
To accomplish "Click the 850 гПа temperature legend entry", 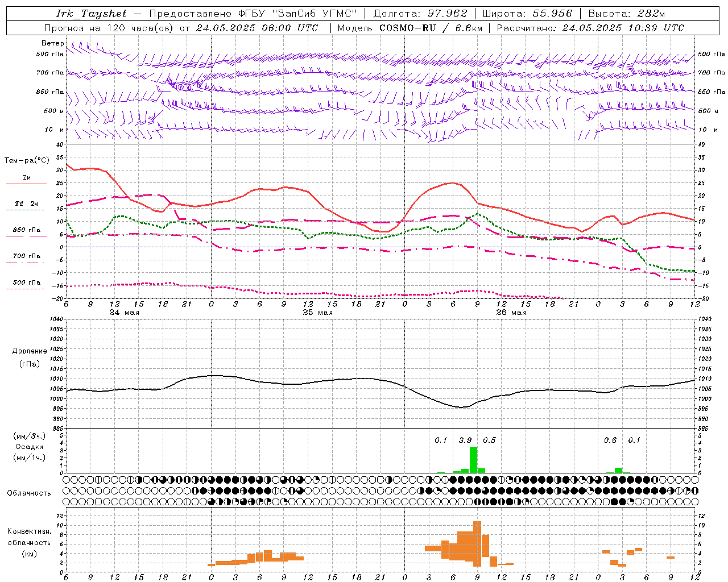I will tap(26, 230).
